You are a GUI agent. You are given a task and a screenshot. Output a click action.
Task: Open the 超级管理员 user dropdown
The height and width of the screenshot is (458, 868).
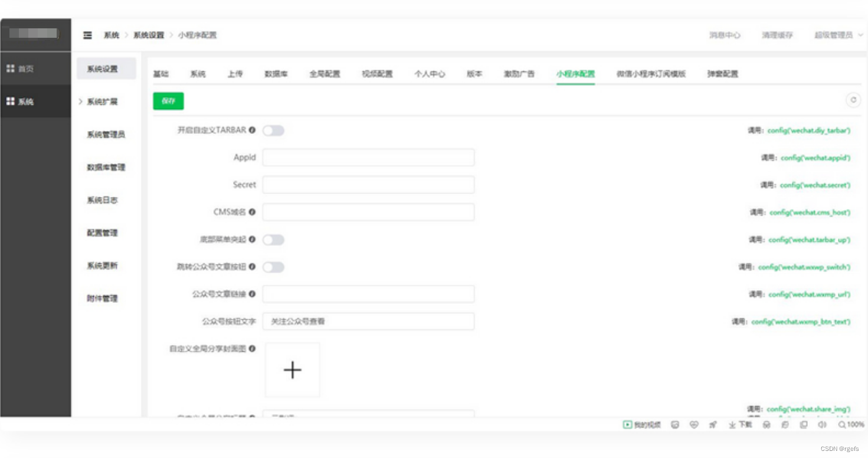click(838, 35)
